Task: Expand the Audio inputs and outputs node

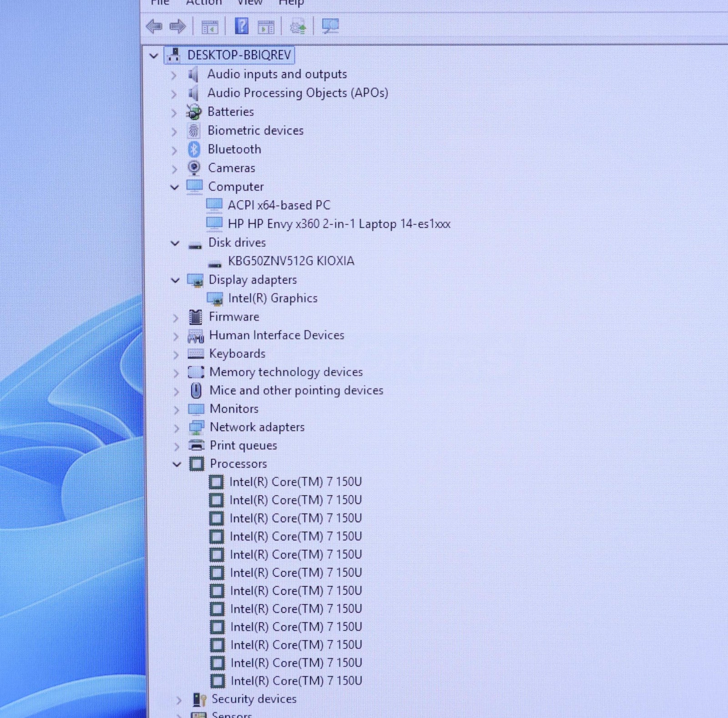Action: point(173,75)
